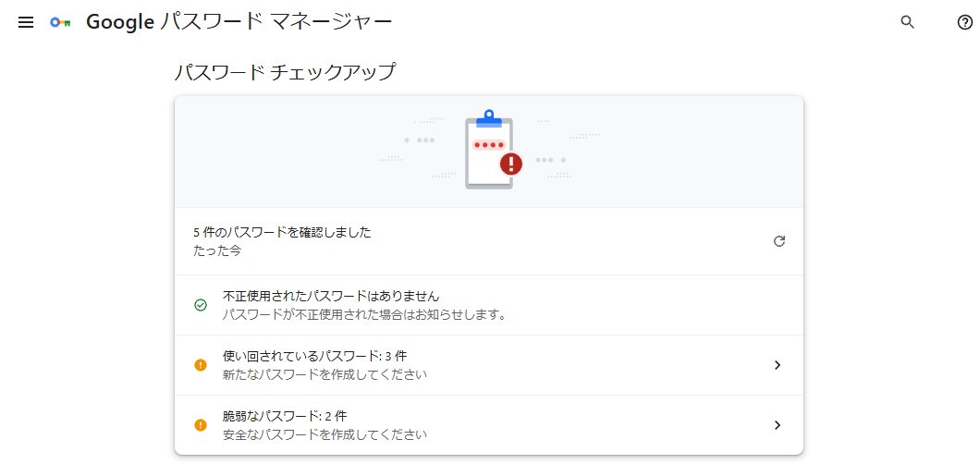The height and width of the screenshot is (476, 980).
Task: Click the refresh checkup icon
Action: click(x=778, y=241)
